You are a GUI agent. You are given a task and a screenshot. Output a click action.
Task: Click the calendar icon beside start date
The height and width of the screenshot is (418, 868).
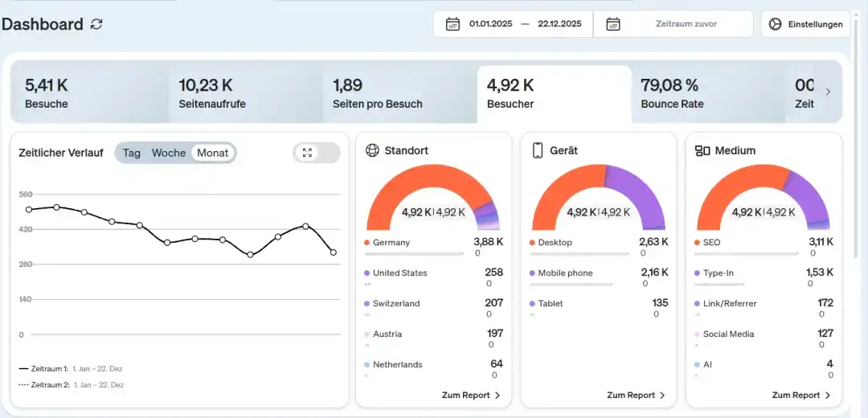click(452, 24)
